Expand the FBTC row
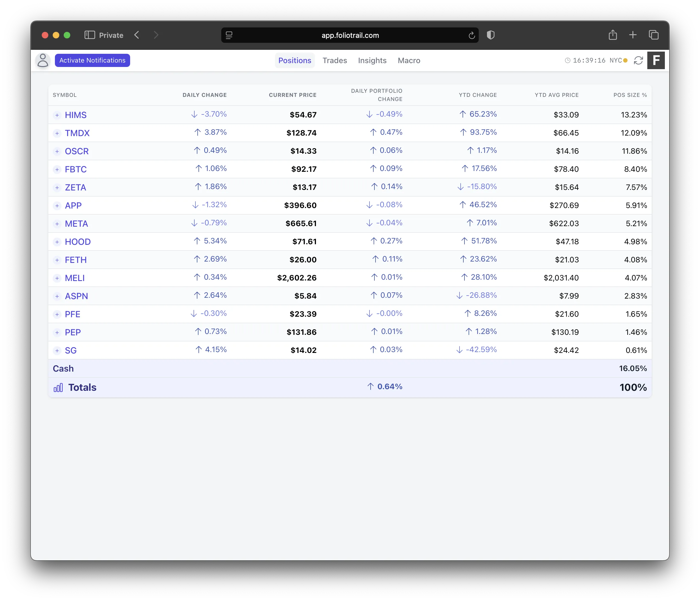Screen dimensions: 700x601 point(57,170)
